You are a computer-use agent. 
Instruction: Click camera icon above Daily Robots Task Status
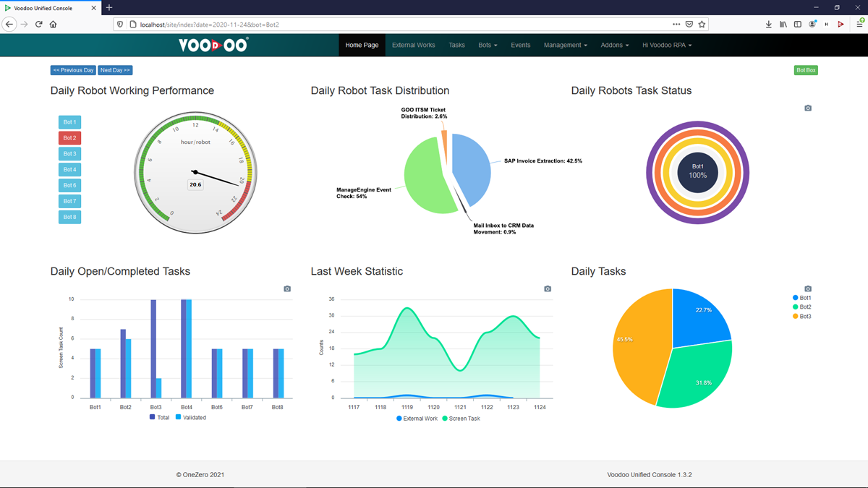pyautogui.click(x=808, y=108)
